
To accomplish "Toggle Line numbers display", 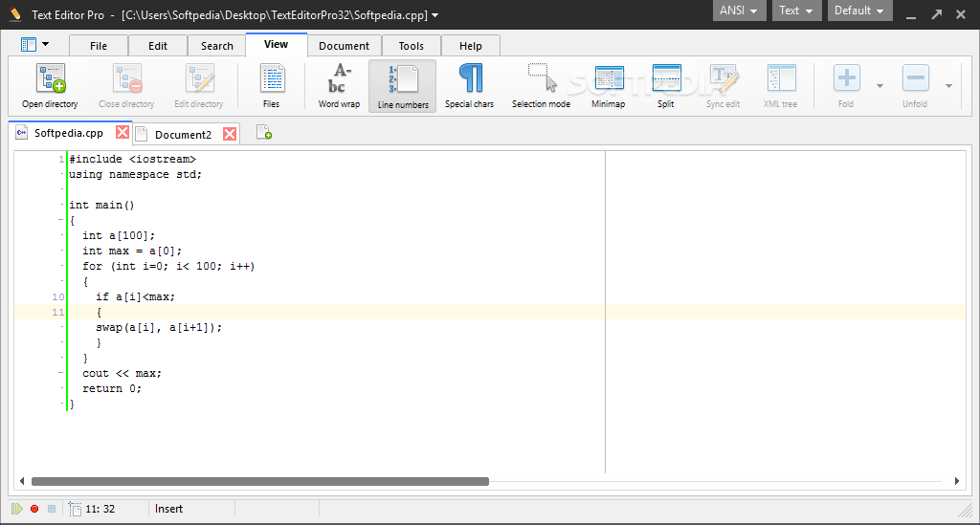I will [x=403, y=85].
